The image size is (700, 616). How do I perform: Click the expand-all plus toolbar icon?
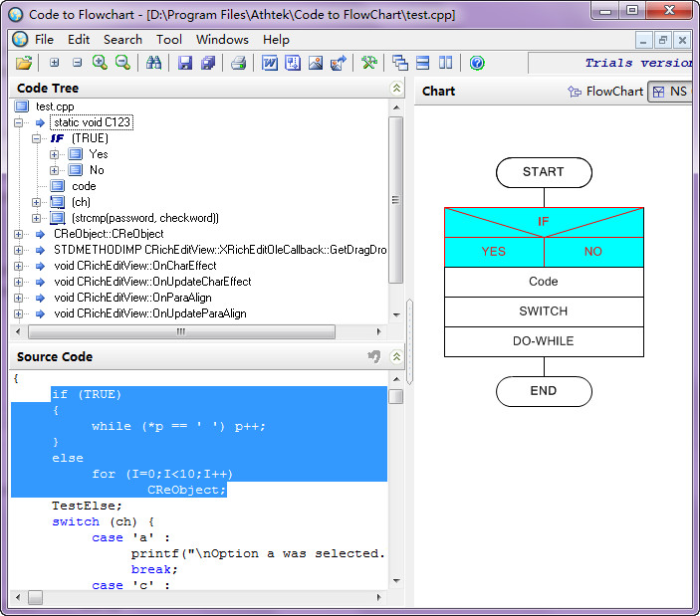click(x=55, y=63)
